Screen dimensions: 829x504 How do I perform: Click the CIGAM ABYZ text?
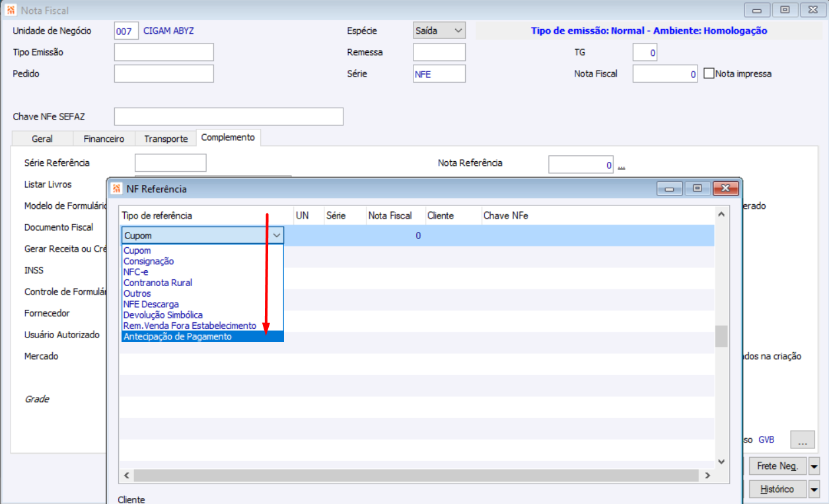click(x=168, y=31)
